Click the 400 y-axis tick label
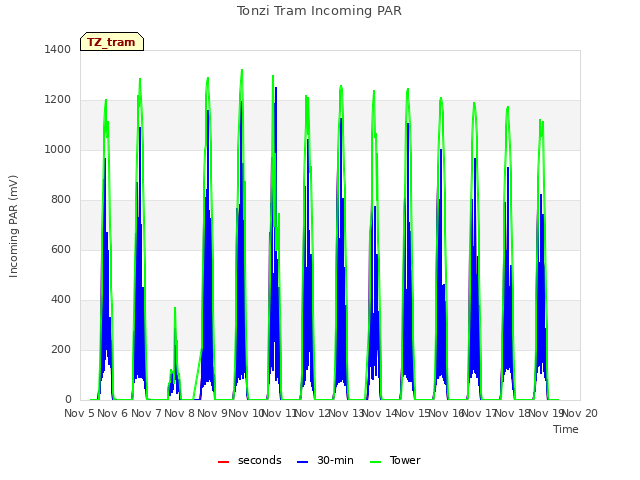Viewport: 640px width, 480px height. (x=61, y=300)
